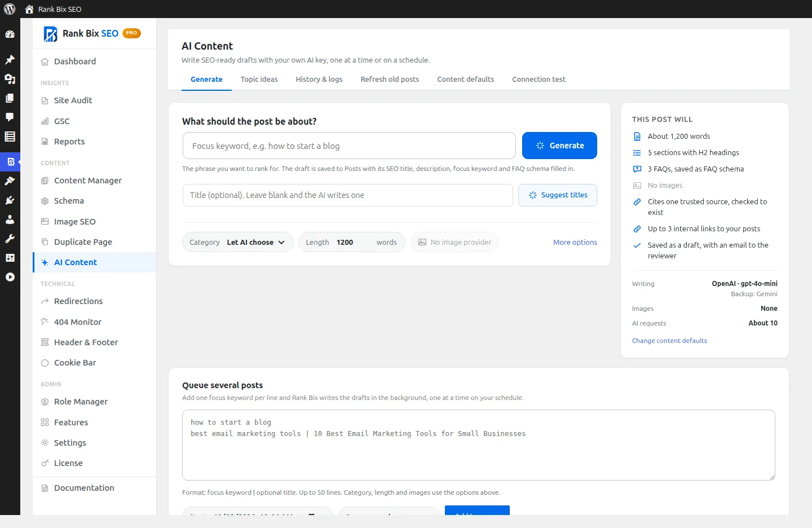This screenshot has width=812, height=528.
Task: Click the Focus keyword input field
Action: pyautogui.click(x=349, y=146)
